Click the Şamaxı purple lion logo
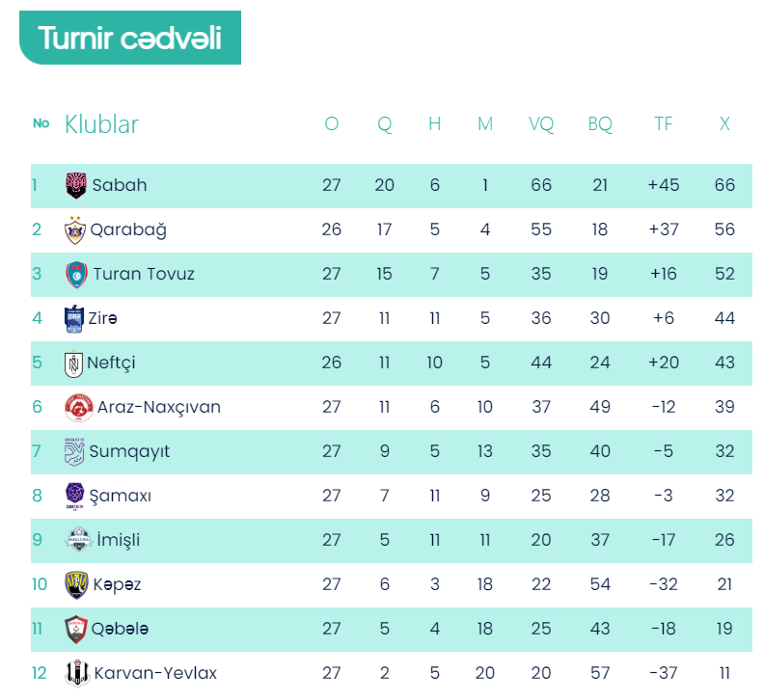The image size is (764, 700). tap(74, 496)
